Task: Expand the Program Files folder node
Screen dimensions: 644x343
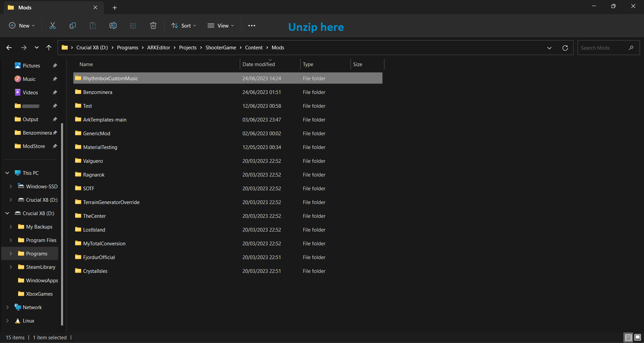Action: tap(11, 240)
